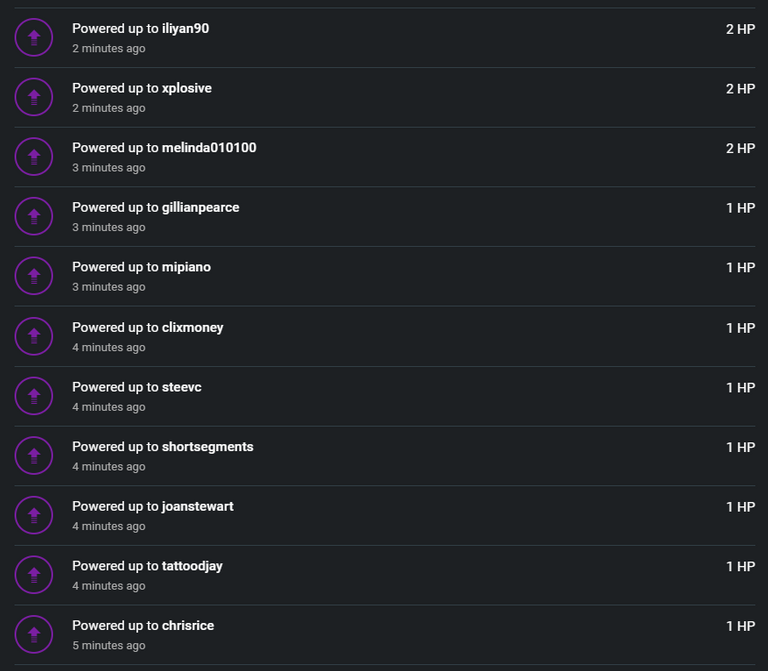This screenshot has height=671, width=768.
Task: Open clixmoney account link
Action: 192,328
